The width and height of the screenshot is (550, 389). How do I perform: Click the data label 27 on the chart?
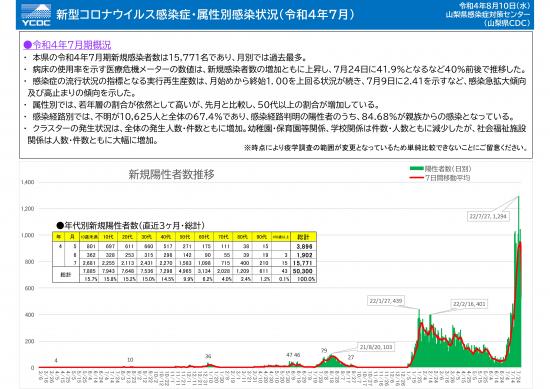[351, 358]
